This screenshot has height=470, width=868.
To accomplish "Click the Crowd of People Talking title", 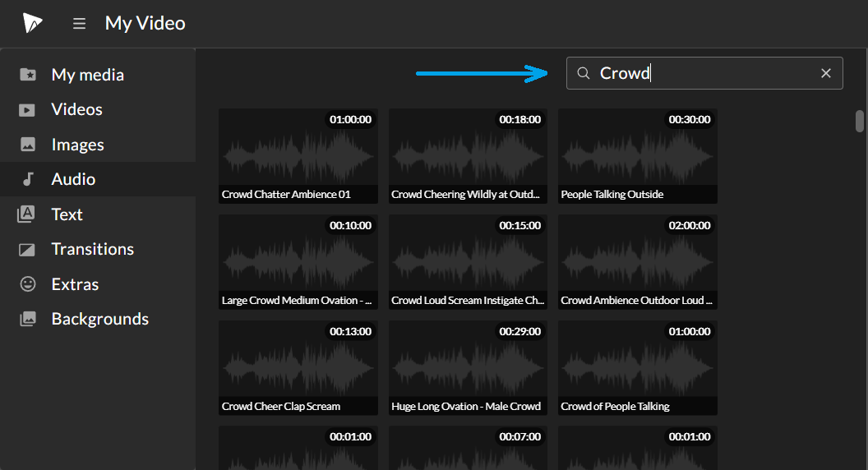I will pos(615,407).
